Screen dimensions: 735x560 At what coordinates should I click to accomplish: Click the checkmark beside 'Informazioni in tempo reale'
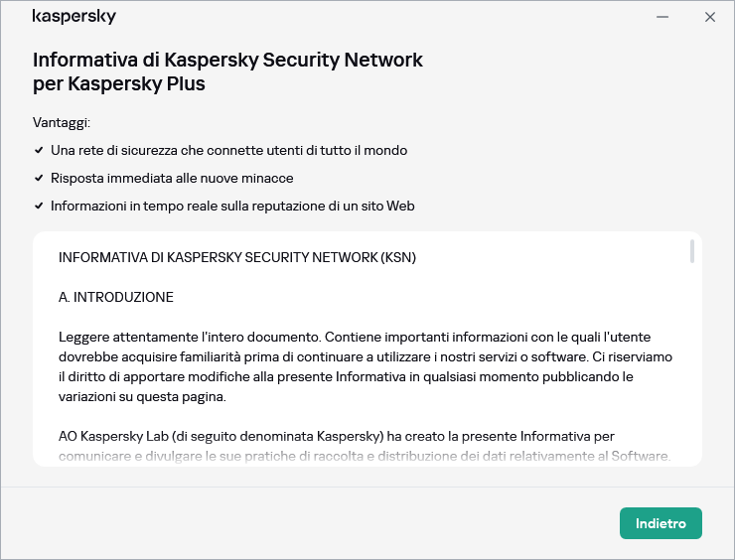(x=39, y=207)
